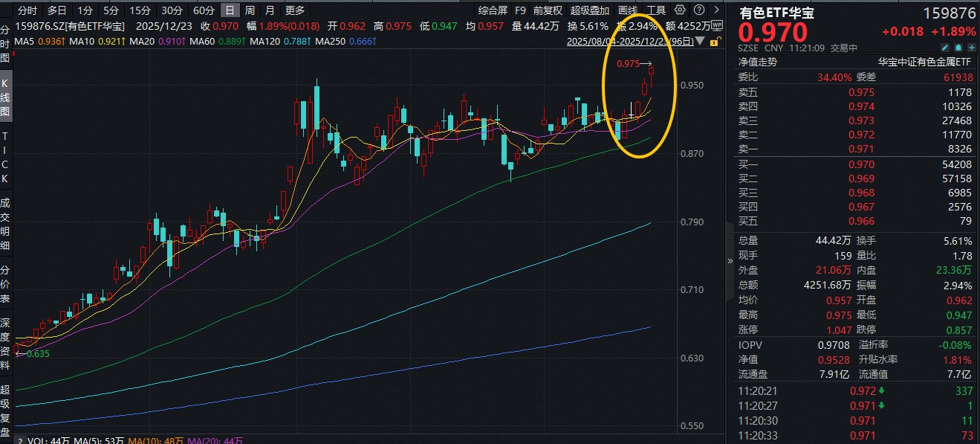Image resolution: width=980 pixels, height=444 pixels.
Task: Click the help question-mark icon
Action: pyautogui.click(x=698, y=10)
